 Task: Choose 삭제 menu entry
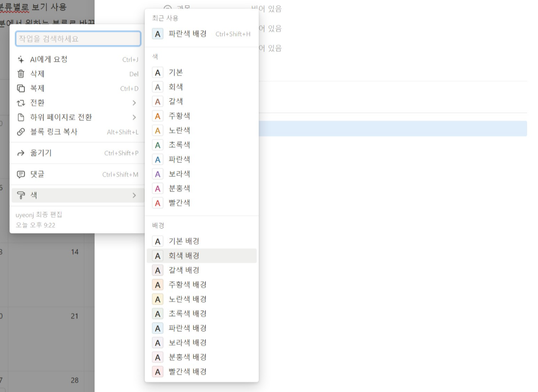(x=78, y=74)
